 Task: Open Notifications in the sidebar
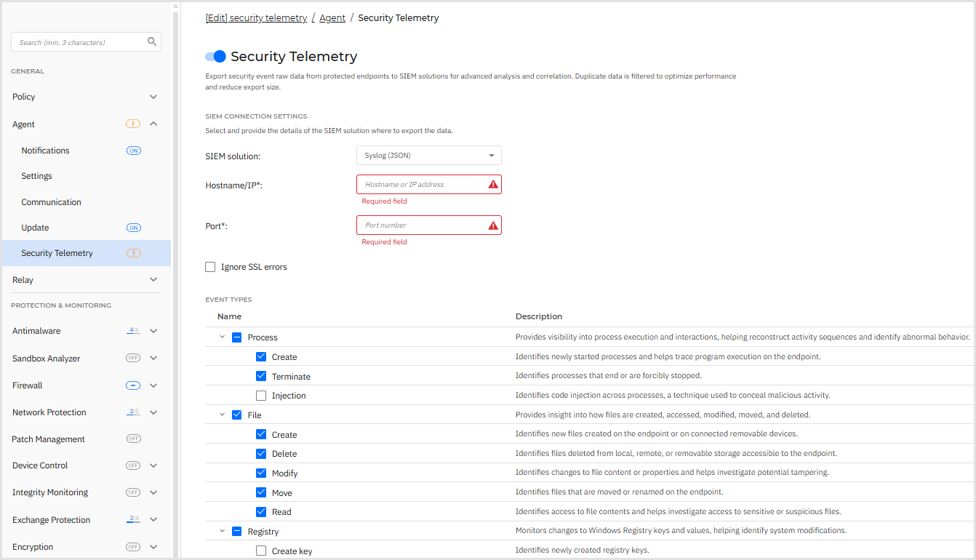click(45, 151)
